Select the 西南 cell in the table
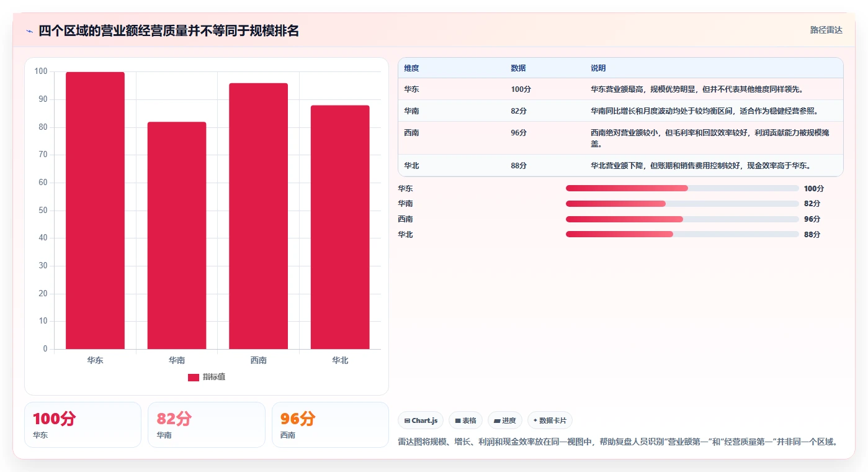 tap(411, 133)
